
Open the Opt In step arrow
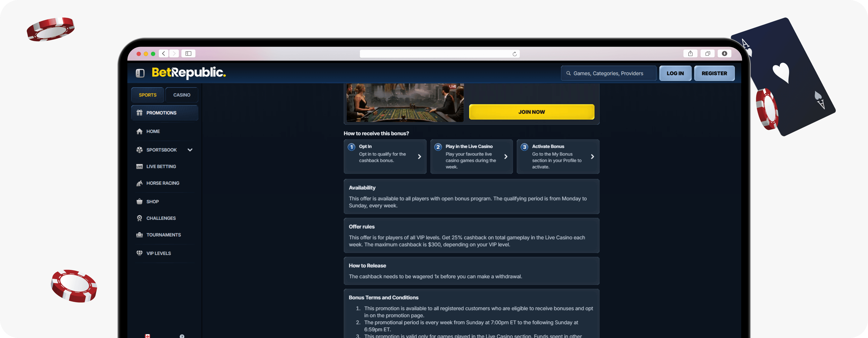[x=420, y=156]
